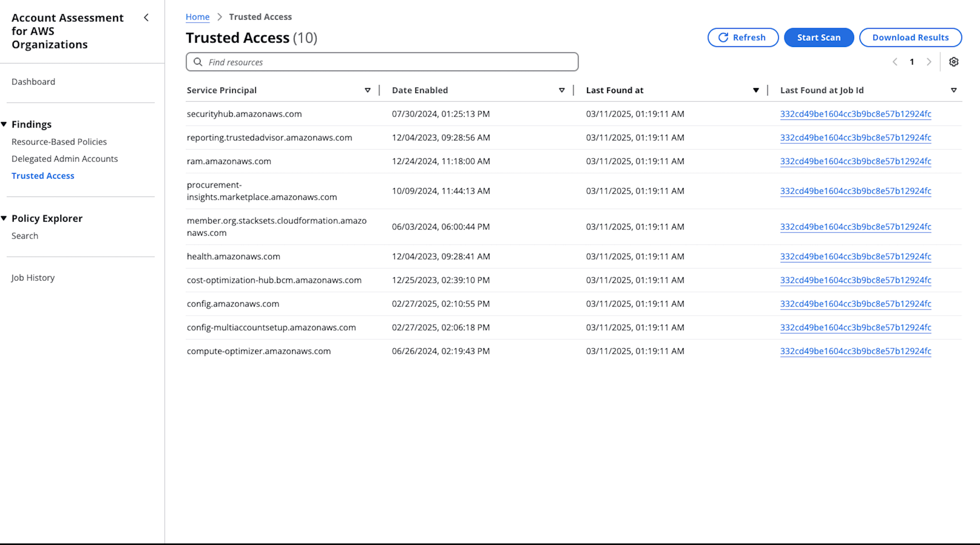Go to previous page arrow
Viewport: 980px width, 545px height.
pos(895,62)
